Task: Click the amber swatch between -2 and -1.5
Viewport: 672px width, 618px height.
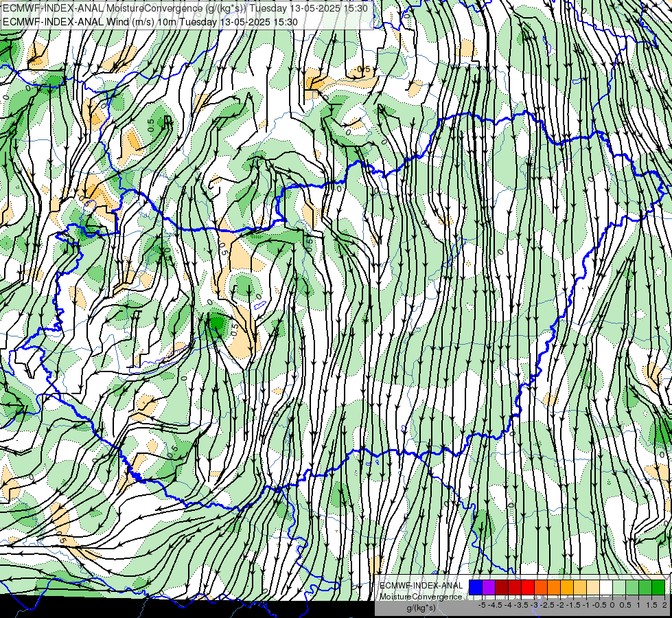Action: (567, 587)
